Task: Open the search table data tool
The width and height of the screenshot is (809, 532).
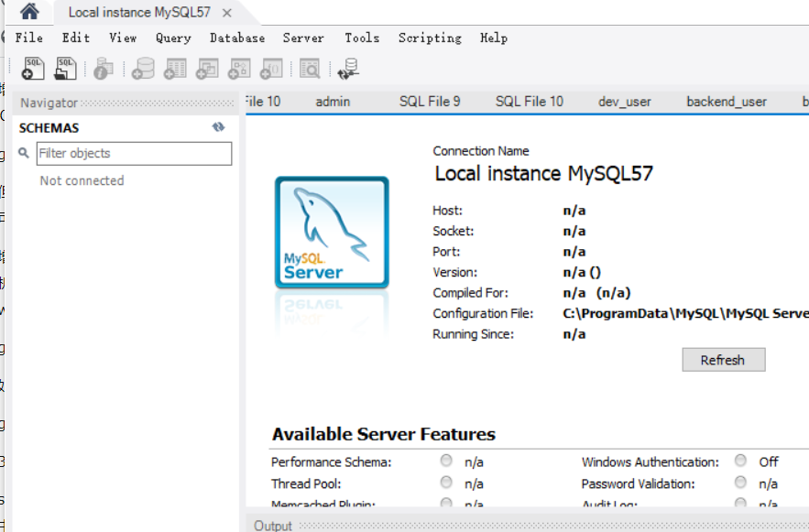Action: pyautogui.click(x=312, y=68)
